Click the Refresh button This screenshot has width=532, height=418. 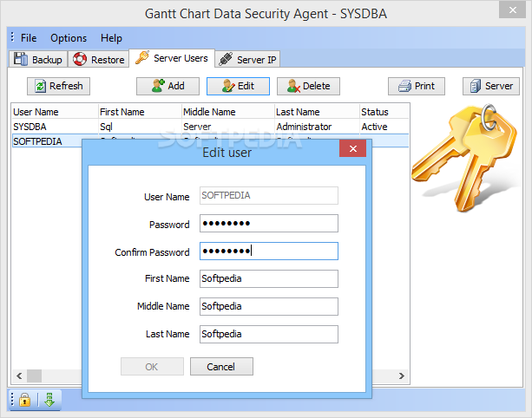[x=59, y=86]
